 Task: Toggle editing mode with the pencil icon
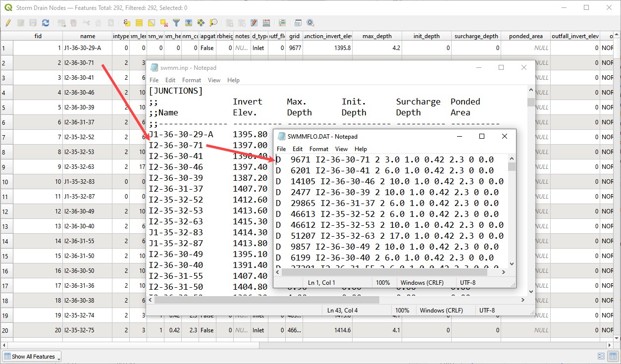8,23
